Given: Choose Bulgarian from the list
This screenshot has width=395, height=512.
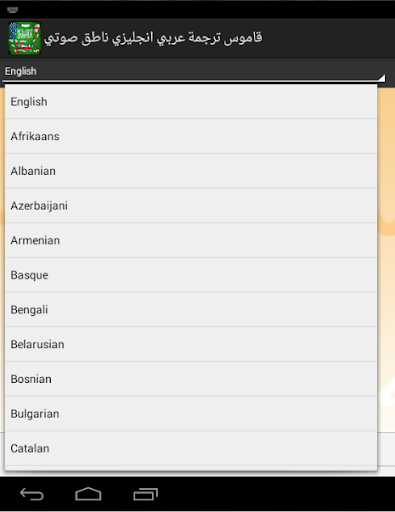Looking at the screenshot, I should coord(191,414).
